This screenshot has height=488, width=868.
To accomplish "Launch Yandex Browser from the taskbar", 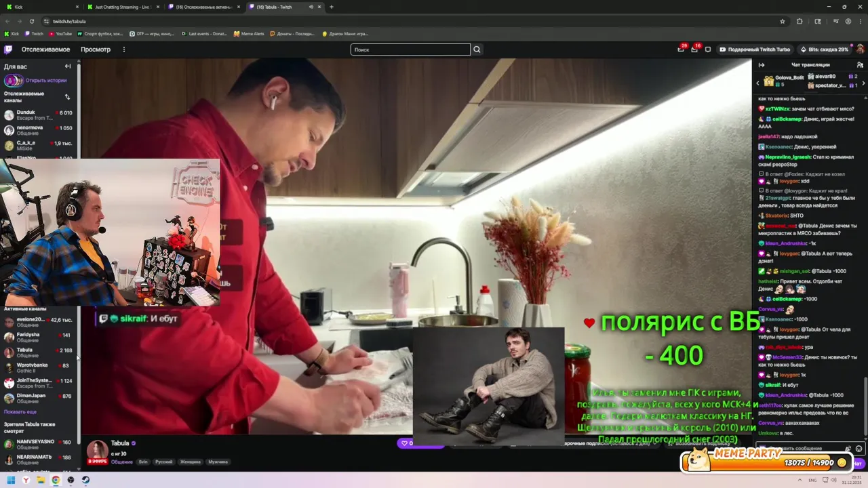I will click(x=26, y=480).
